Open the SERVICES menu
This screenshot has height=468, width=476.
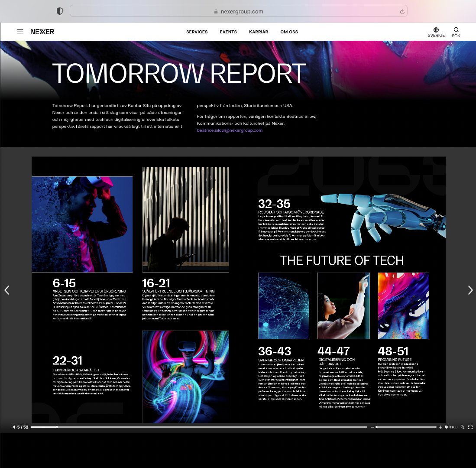pyautogui.click(x=197, y=32)
